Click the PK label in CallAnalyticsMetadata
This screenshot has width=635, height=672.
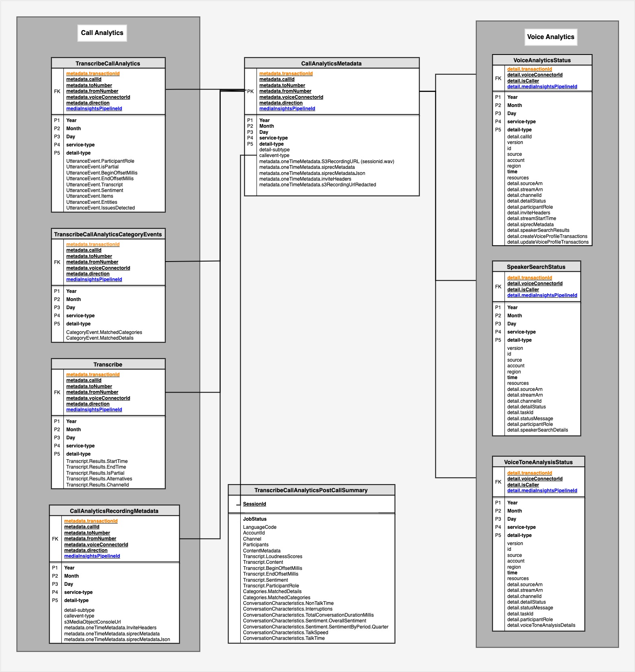click(250, 92)
